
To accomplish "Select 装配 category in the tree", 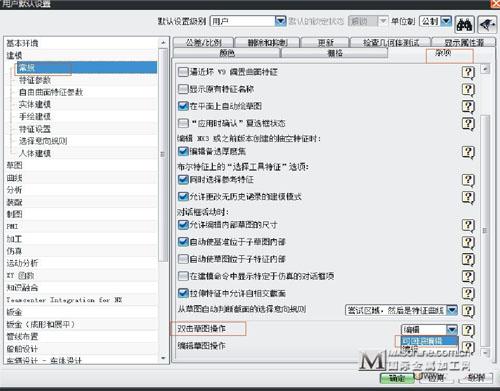I will click(x=14, y=202).
